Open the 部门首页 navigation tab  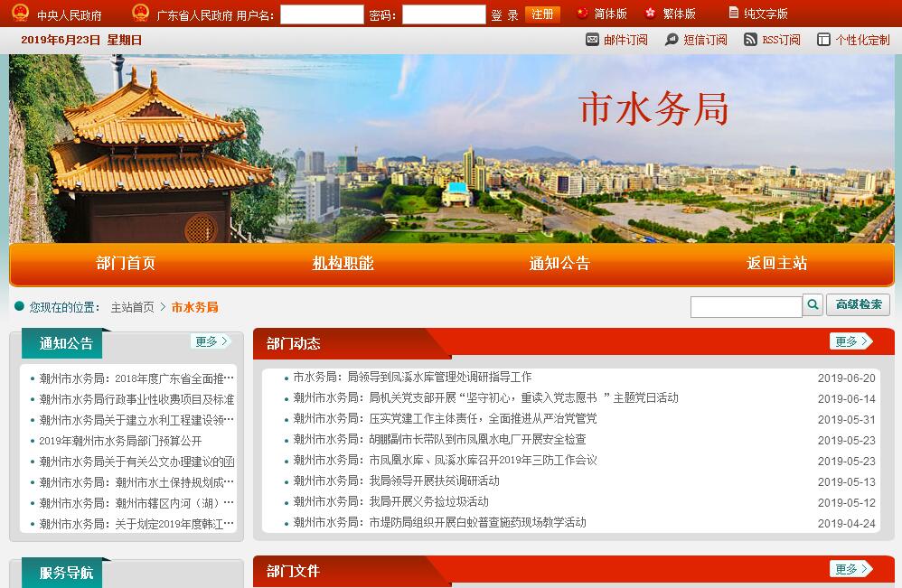[126, 264]
